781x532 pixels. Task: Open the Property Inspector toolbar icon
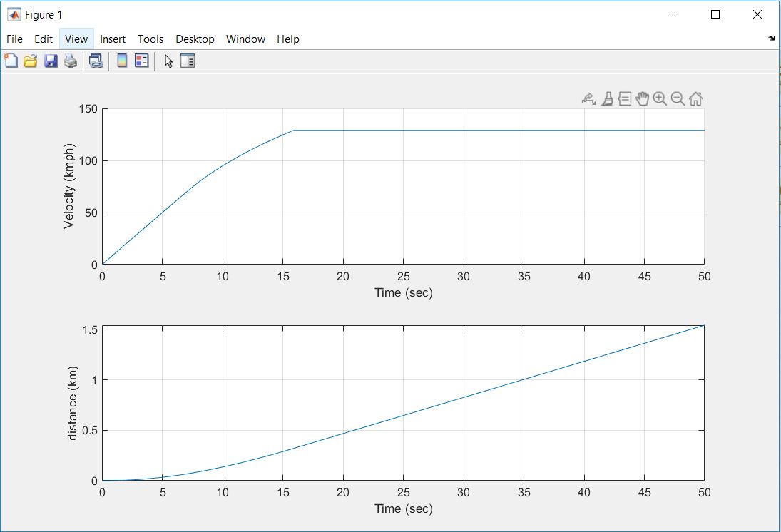coord(188,61)
